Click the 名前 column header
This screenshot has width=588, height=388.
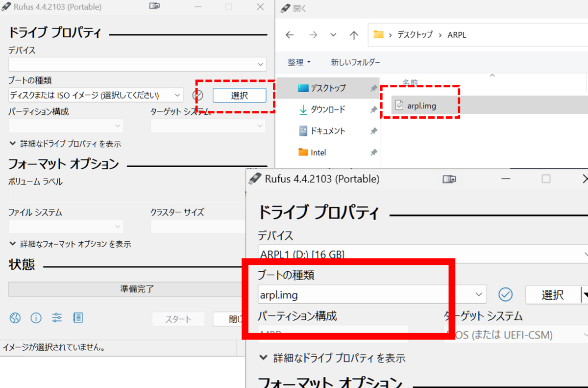click(x=411, y=82)
